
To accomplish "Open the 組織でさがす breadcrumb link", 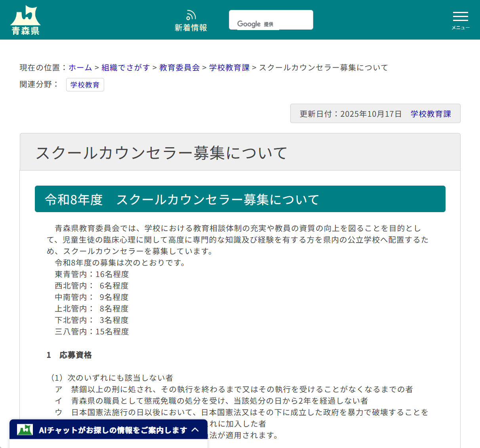I will tap(126, 68).
